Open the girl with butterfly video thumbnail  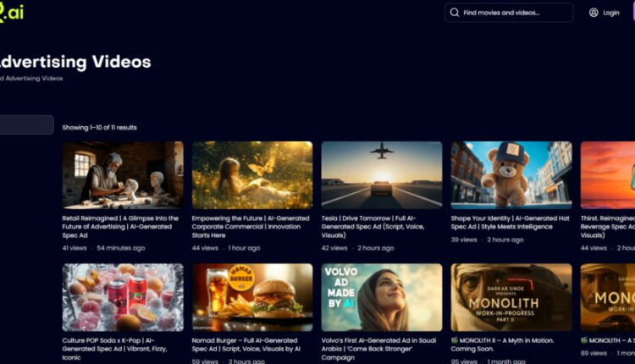coord(252,175)
